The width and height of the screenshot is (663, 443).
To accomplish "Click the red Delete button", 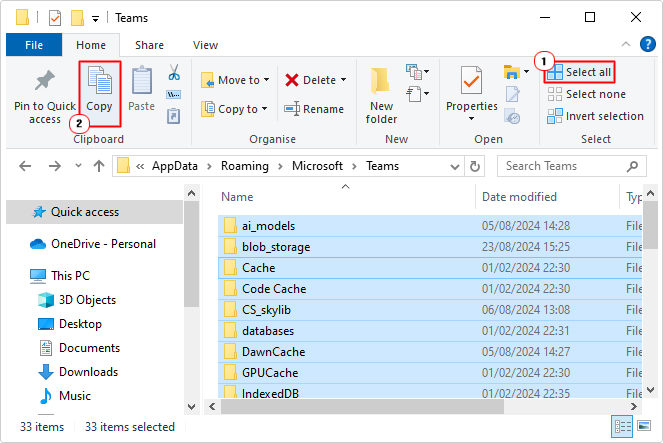I will (x=311, y=80).
